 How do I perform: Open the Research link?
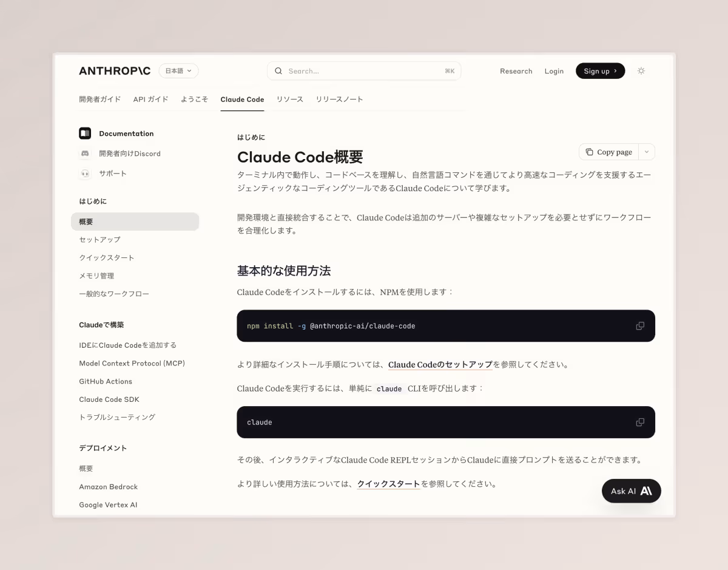[516, 71]
